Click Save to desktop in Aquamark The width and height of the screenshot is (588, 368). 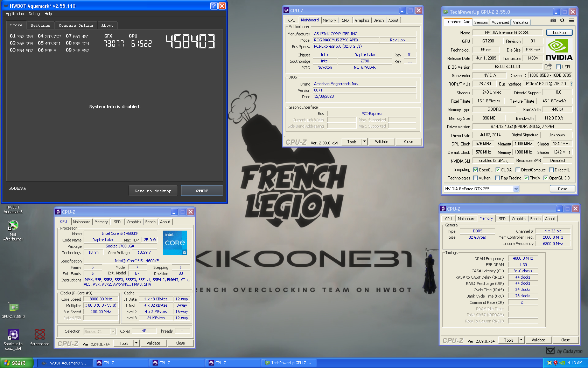point(153,191)
